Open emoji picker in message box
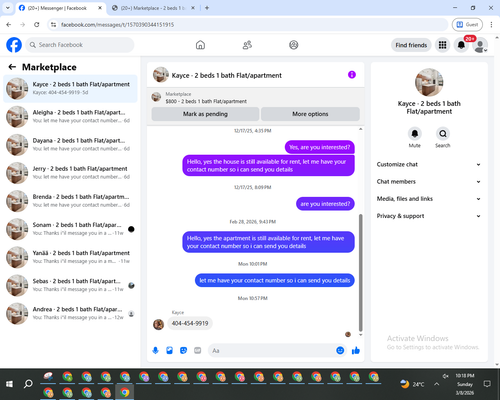500x400 pixels. pyautogui.click(x=340, y=350)
